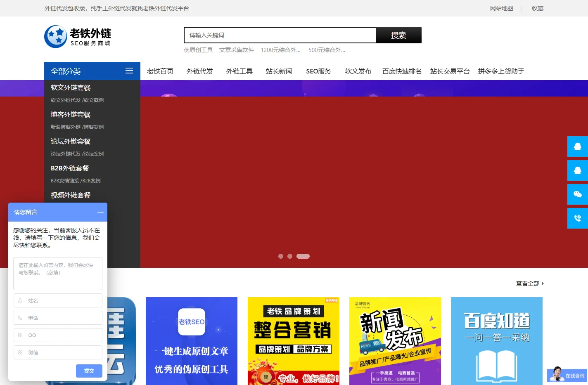
Task: Open B2B外链套餐 category
Action: coord(70,168)
